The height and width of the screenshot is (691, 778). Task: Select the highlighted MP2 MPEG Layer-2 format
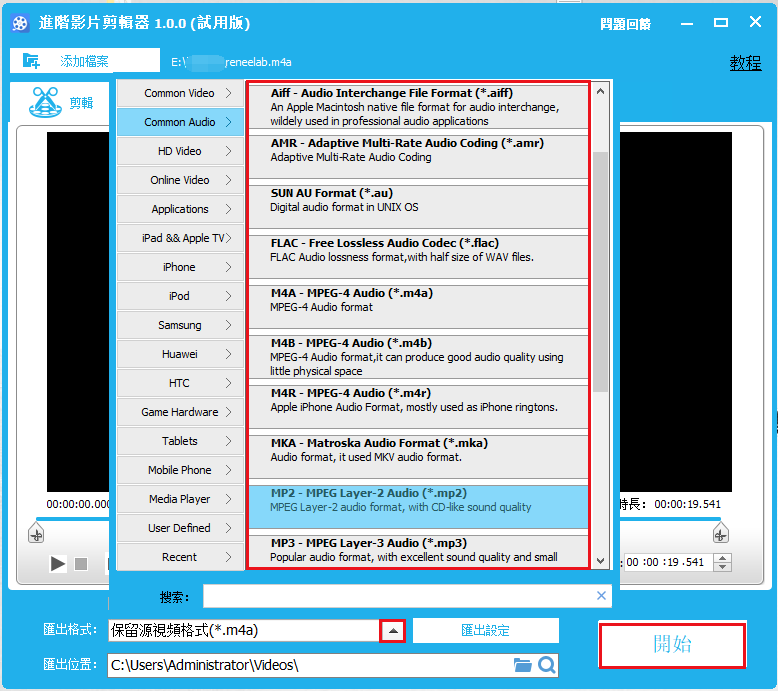(418, 507)
